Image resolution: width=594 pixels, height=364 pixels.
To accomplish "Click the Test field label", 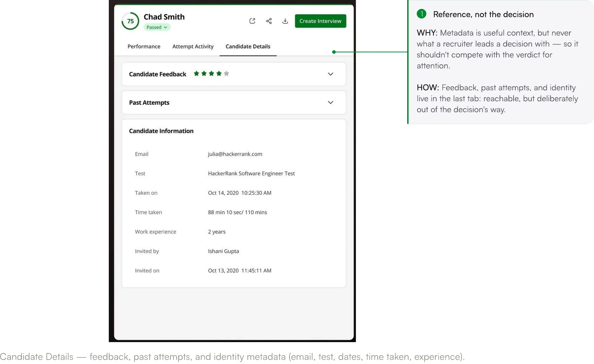I will (x=140, y=173).
